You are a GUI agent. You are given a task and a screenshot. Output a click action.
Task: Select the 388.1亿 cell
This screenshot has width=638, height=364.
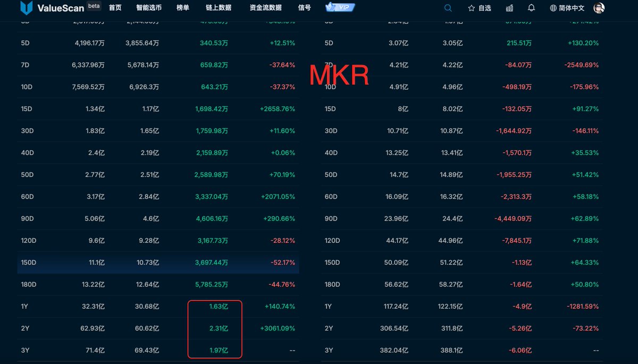450,350
